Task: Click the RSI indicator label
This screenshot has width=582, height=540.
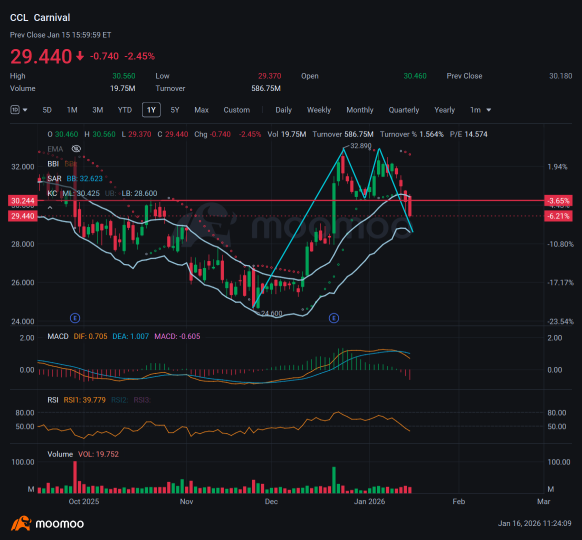Action: pos(53,400)
